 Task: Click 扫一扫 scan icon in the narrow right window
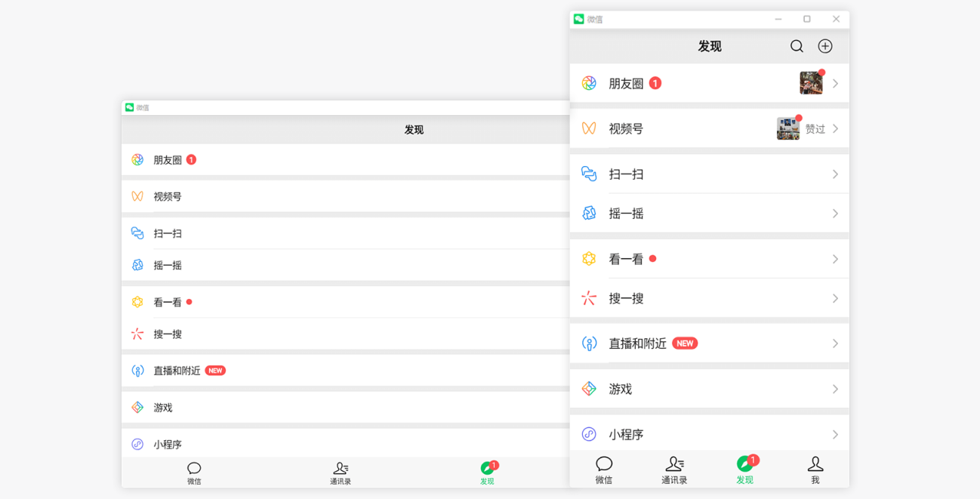pos(589,174)
